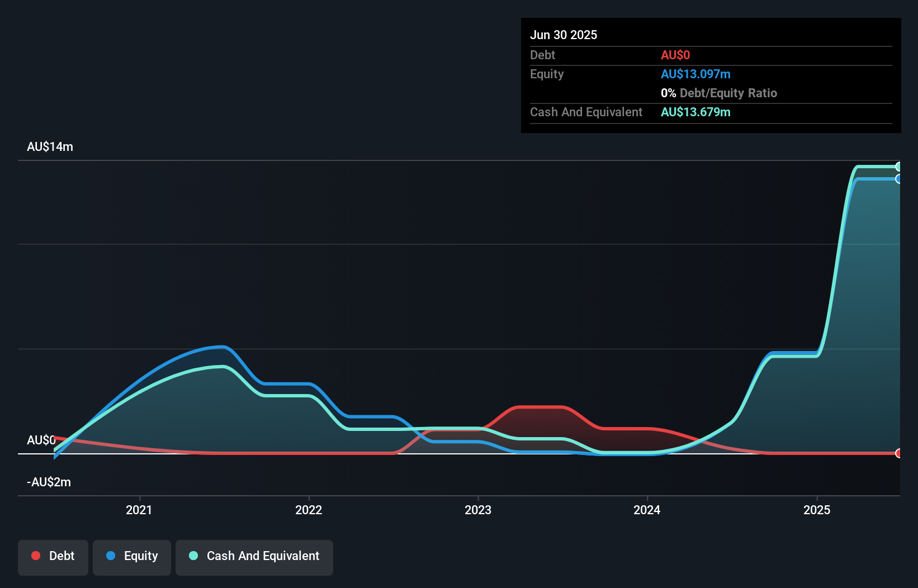Click the AU$14m y-axis label
Screen dimensions: 918x588
[50, 147]
